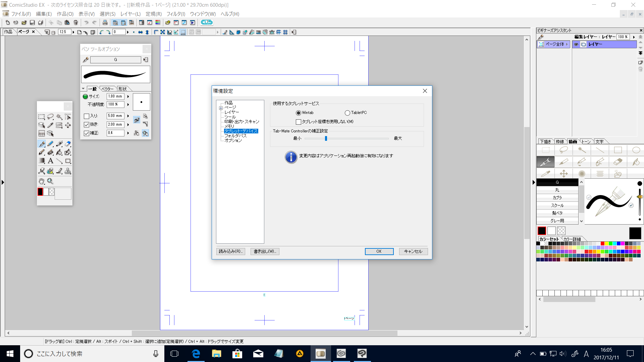
Task: Select the TabletPC radio button
Action: (347, 113)
